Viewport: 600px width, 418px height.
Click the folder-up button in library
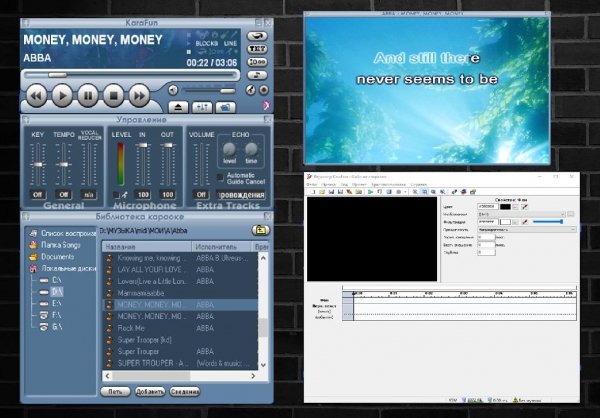pos(261,230)
